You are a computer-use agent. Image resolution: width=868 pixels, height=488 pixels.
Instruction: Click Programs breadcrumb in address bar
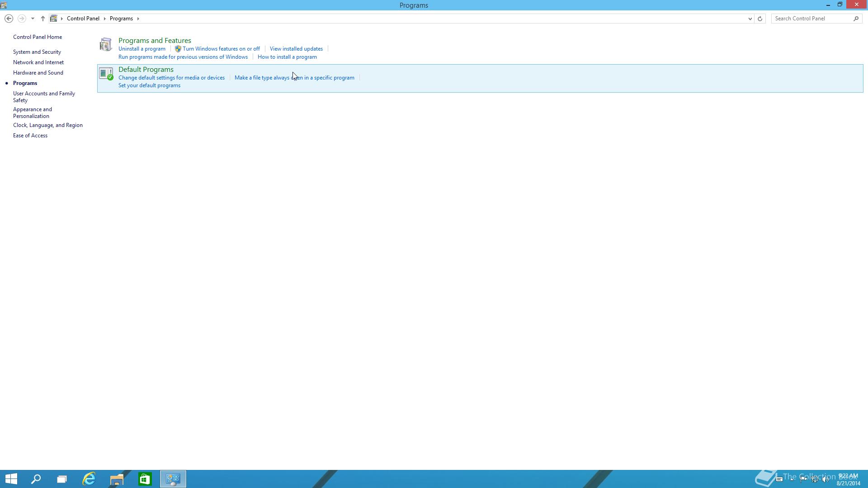[x=121, y=19]
